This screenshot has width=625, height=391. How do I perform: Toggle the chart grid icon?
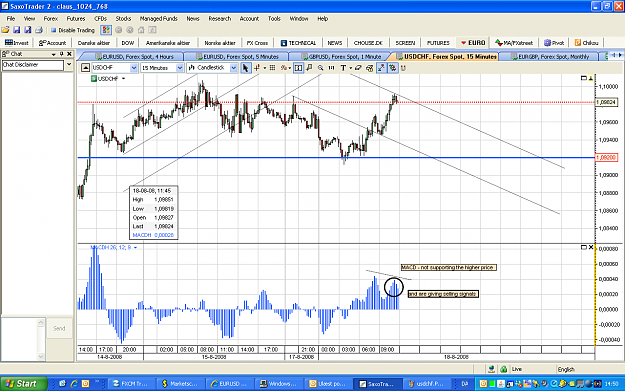(272, 68)
